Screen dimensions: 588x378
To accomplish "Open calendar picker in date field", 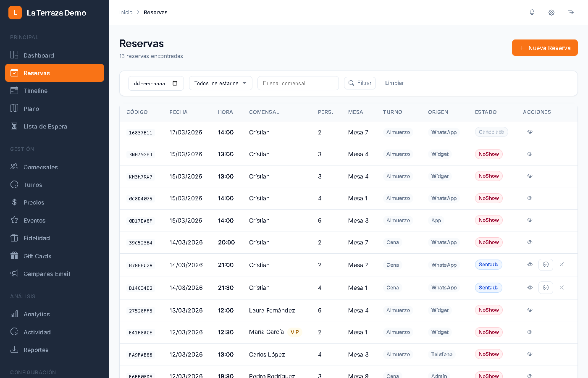I will (x=175, y=83).
